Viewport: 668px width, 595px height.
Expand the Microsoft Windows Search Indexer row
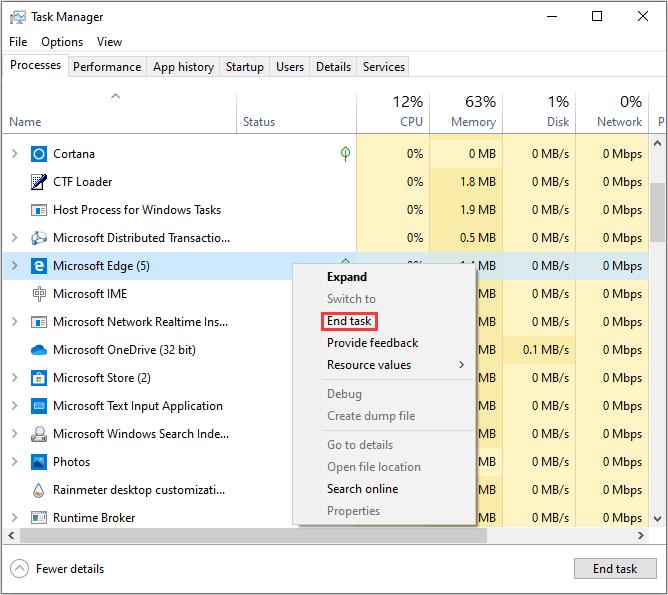[x=14, y=434]
